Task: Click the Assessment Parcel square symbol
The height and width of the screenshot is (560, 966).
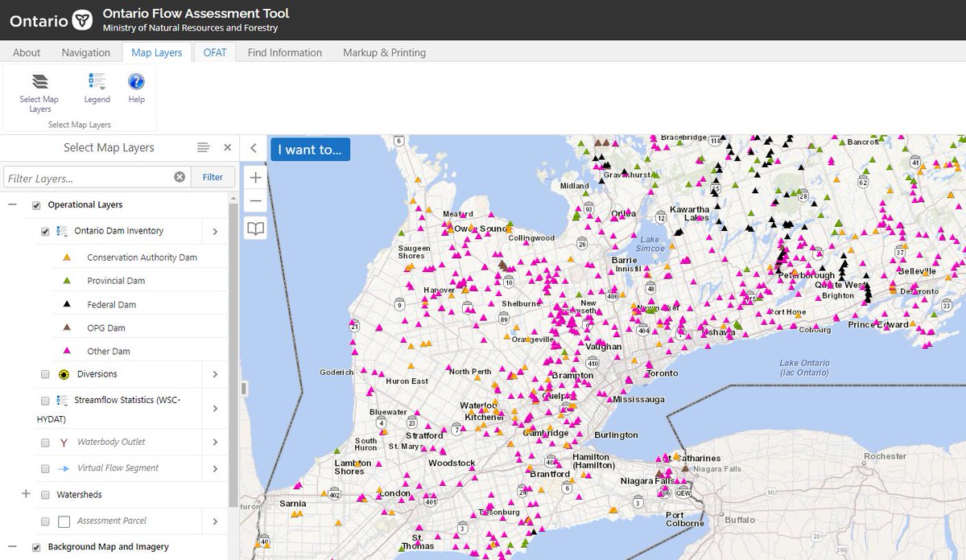Action: pos(64,521)
